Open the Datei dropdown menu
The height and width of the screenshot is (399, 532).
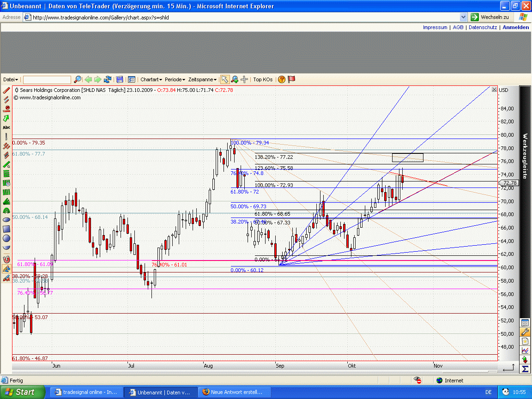click(x=11, y=79)
